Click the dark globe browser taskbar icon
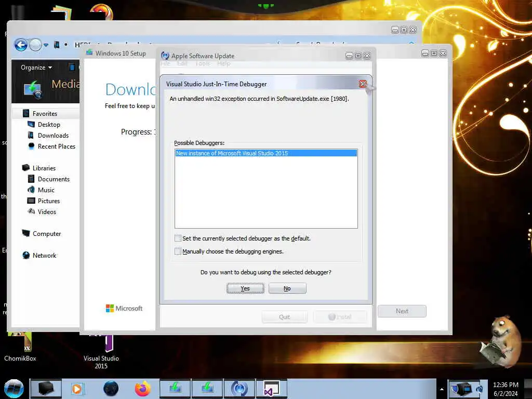532x399 pixels. point(111,389)
